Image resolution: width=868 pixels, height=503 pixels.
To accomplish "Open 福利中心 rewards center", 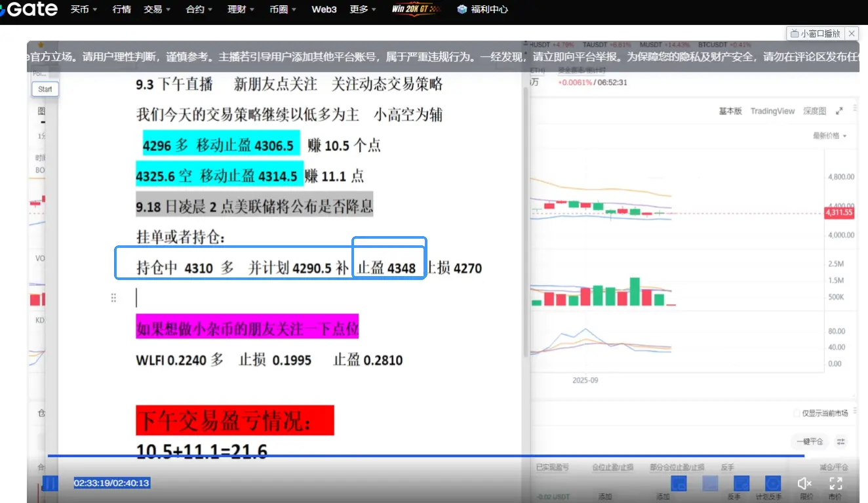I will pyautogui.click(x=483, y=10).
